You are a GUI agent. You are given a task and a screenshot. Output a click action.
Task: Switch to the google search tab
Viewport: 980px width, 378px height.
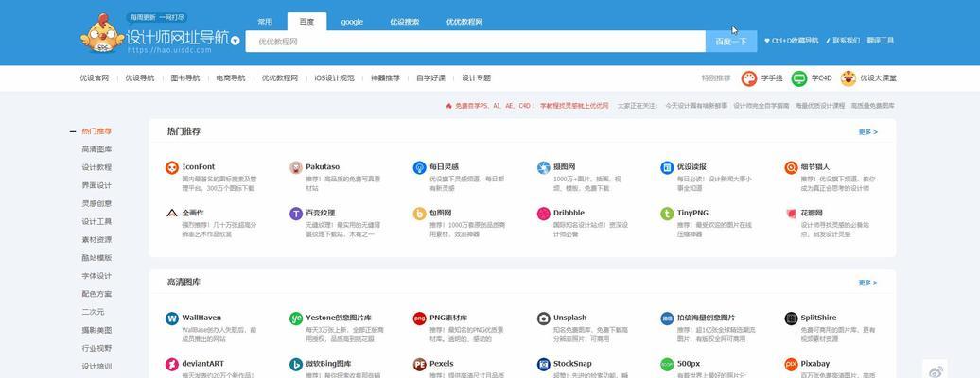click(352, 22)
